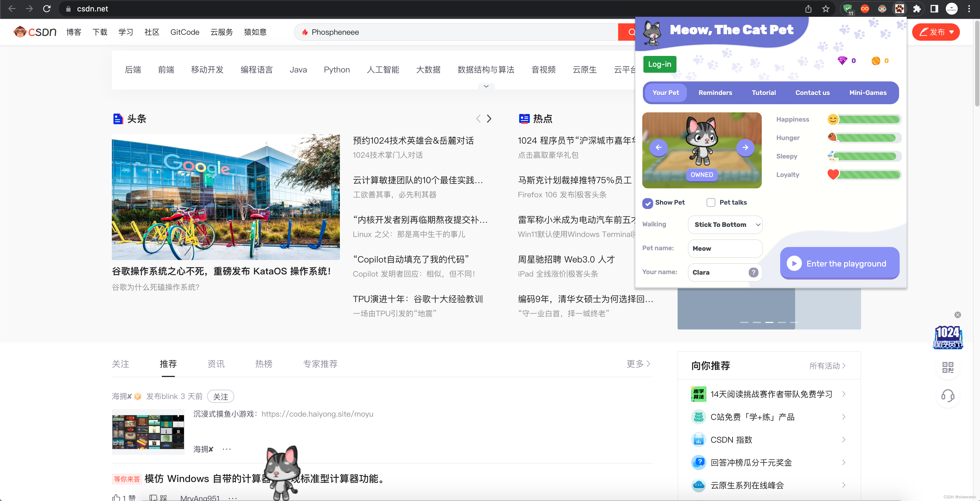Expand the category bar chevron
Screen dimensions: 980x501
coord(486,86)
